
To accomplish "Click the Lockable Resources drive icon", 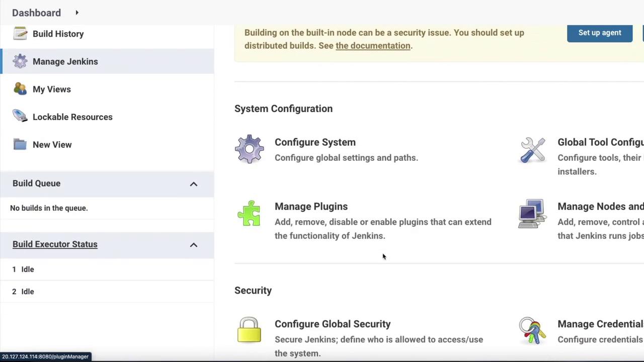I will tap(20, 117).
